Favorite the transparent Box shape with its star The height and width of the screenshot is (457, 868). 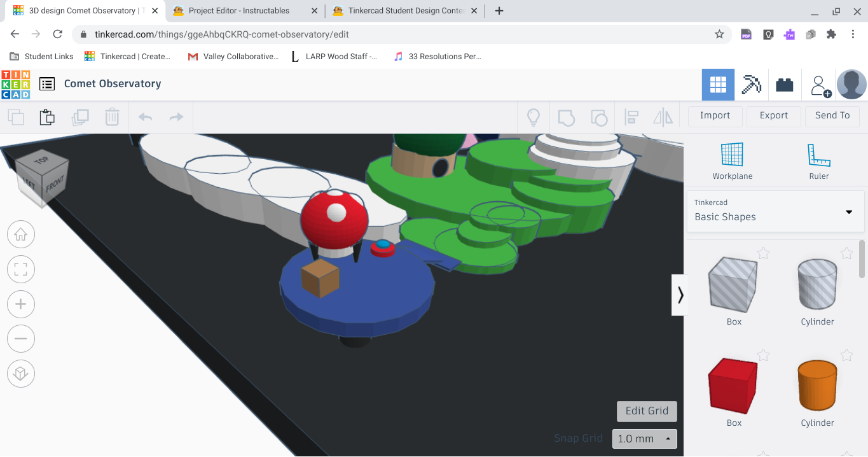pyautogui.click(x=763, y=253)
